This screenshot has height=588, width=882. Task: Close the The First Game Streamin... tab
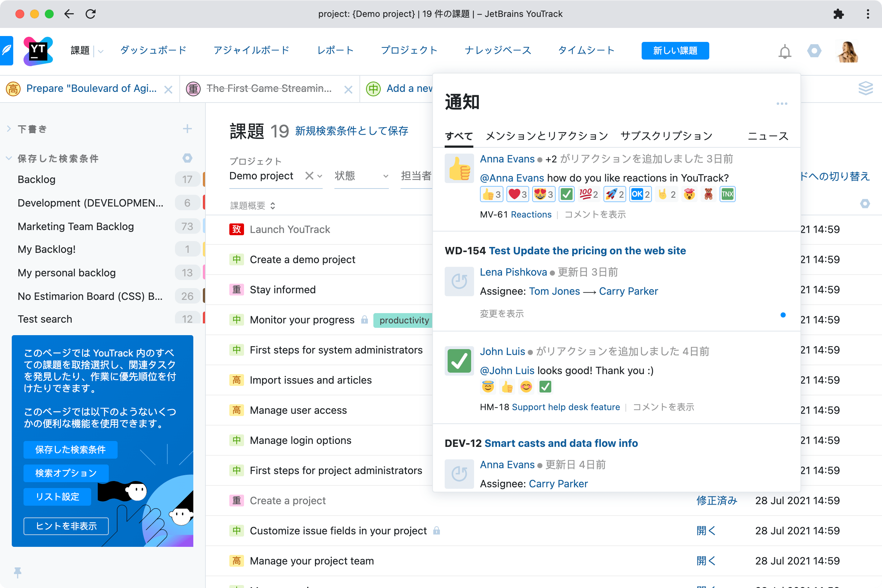(348, 90)
